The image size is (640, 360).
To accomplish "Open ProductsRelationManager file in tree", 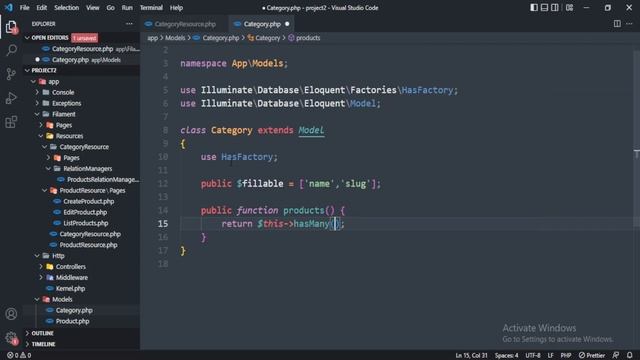I will 102,180.
